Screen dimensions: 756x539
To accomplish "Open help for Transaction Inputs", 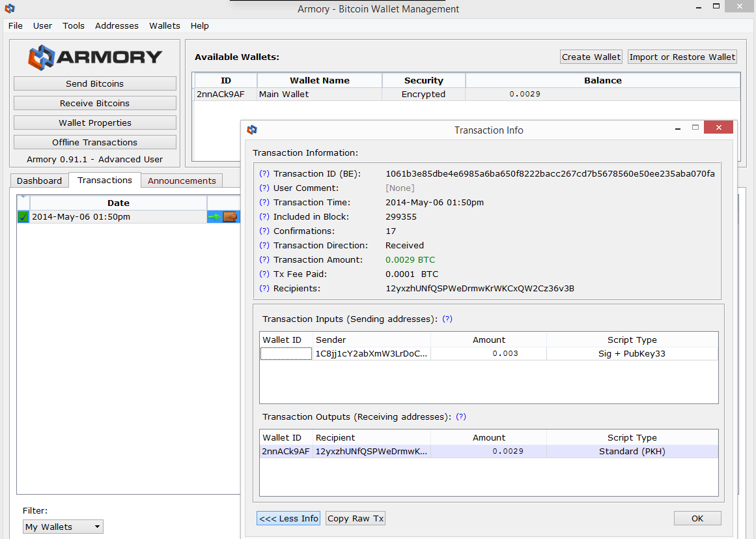I will pyautogui.click(x=447, y=319).
